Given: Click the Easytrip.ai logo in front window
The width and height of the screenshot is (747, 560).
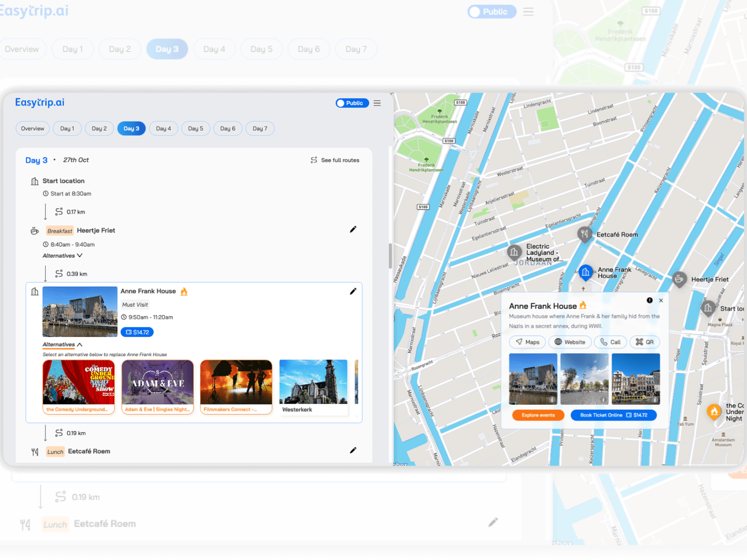Looking at the screenshot, I should (x=40, y=102).
